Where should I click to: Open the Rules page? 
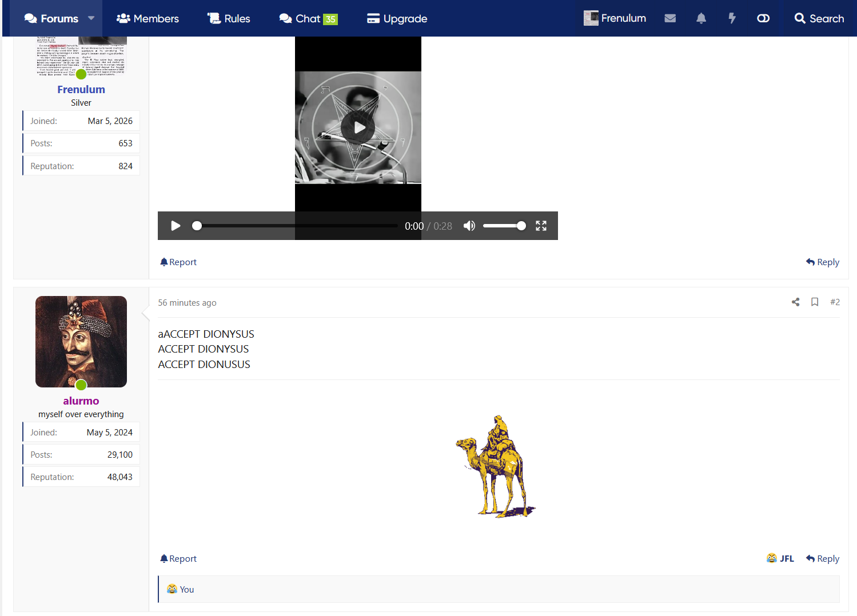click(229, 18)
